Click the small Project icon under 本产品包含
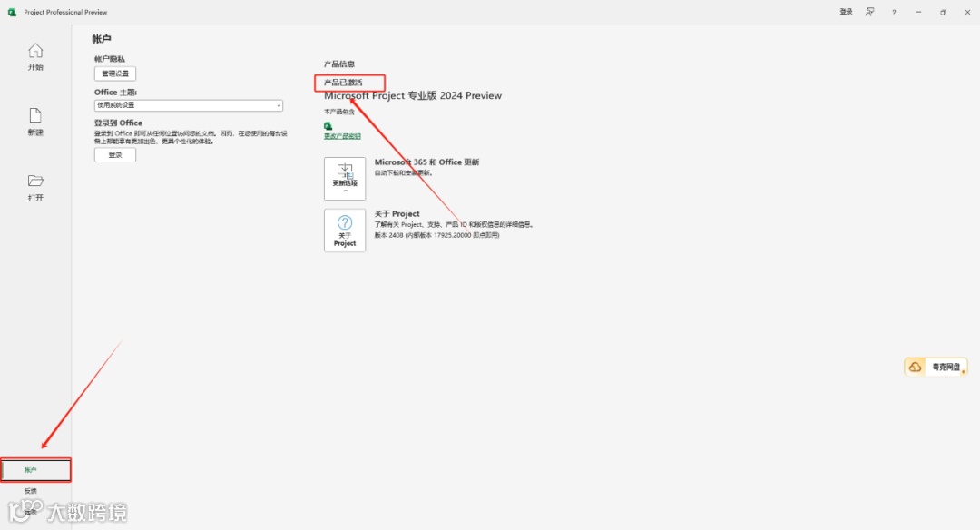The image size is (980, 530). point(328,126)
